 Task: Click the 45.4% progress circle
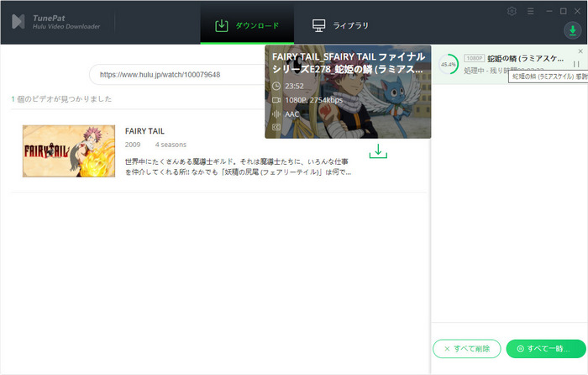click(x=449, y=64)
